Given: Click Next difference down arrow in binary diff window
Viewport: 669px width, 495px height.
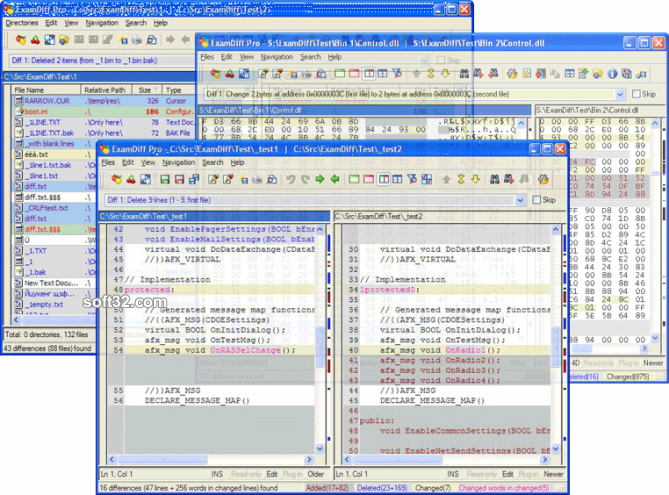Looking at the screenshot, I should pyautogui.click(x=445, y=74).
